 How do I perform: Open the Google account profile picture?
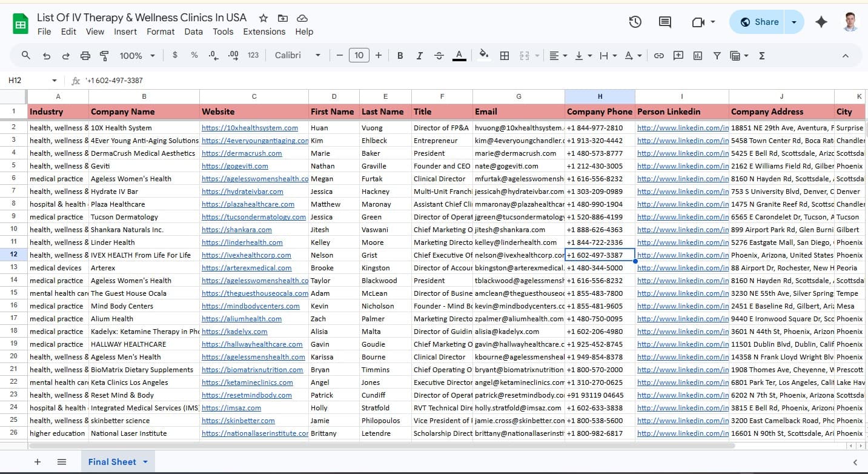click(850, 22)
